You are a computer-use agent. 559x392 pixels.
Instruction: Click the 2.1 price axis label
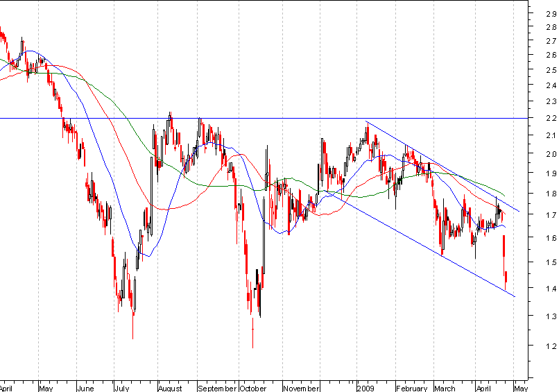click(x=551, y=136)
